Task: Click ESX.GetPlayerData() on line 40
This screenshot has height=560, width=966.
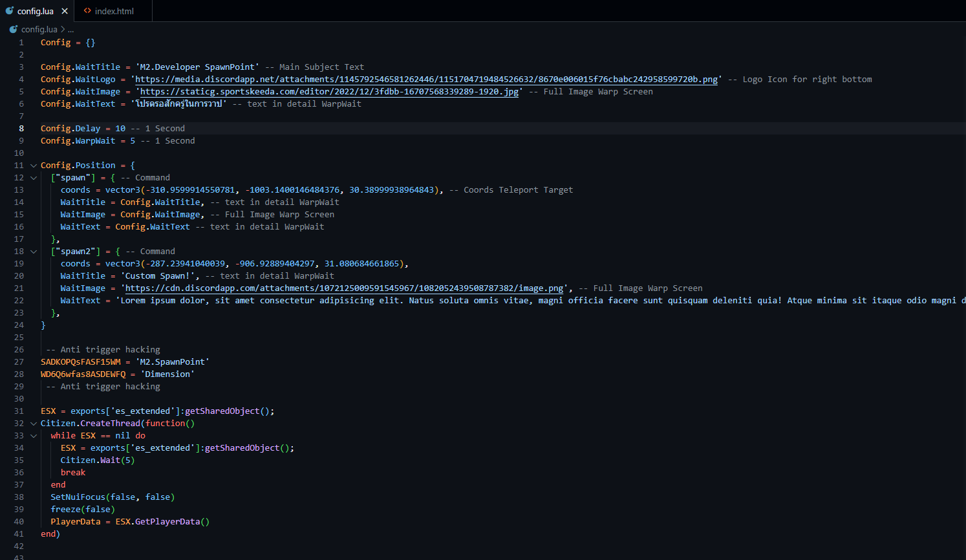Action: pyautogui.click(x=162, y=522)
